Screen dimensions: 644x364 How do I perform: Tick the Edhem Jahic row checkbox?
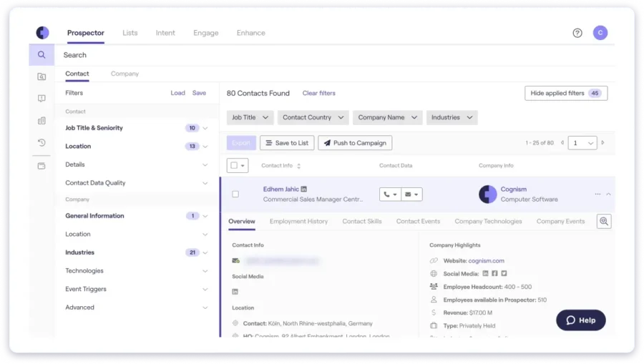[235, 194]
